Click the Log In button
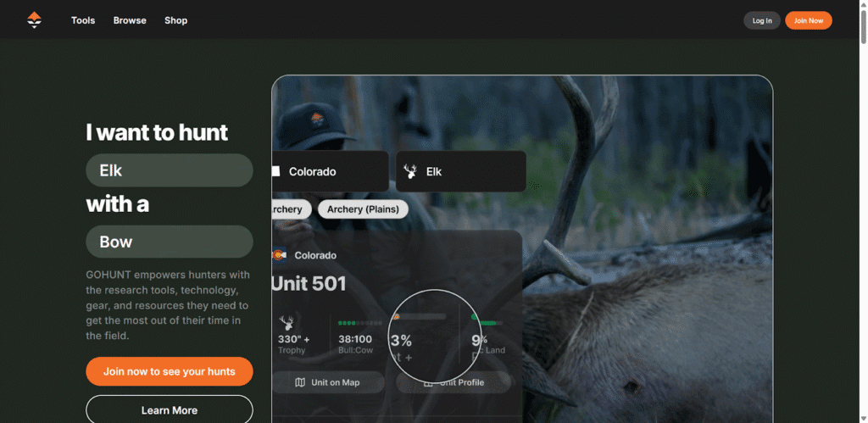The image size is (868, 423). pos(762,20)
